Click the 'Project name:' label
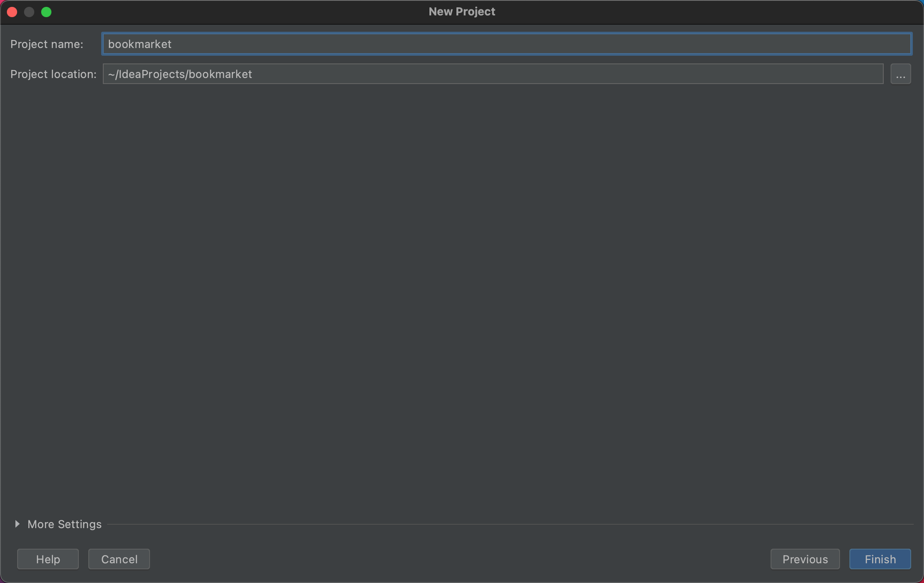Viewport: 924px width, 583px height. point(47,44)
